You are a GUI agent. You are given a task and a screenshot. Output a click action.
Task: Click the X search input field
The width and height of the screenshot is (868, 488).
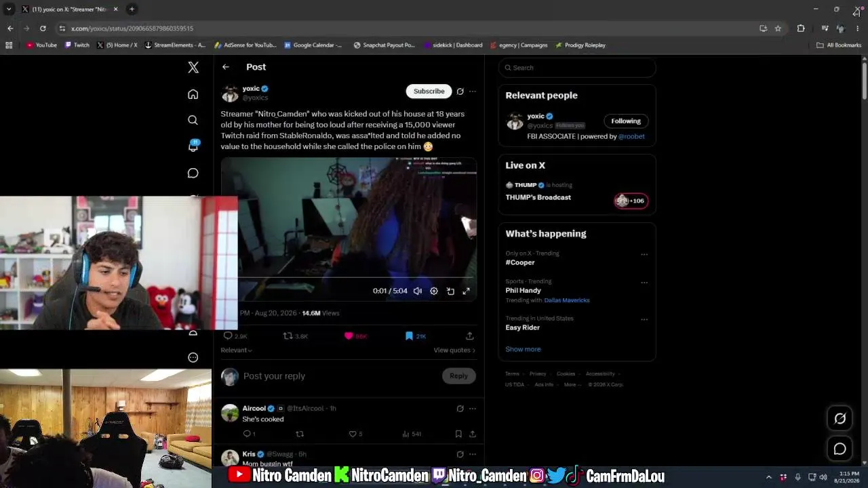pyautogui.click(x=577, y=68)
